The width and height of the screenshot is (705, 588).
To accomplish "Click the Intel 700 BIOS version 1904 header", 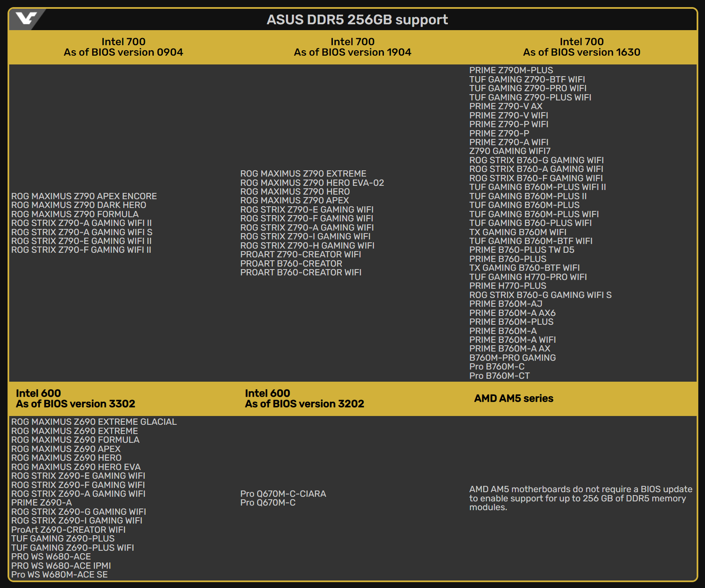I will [x=352, y=47].
